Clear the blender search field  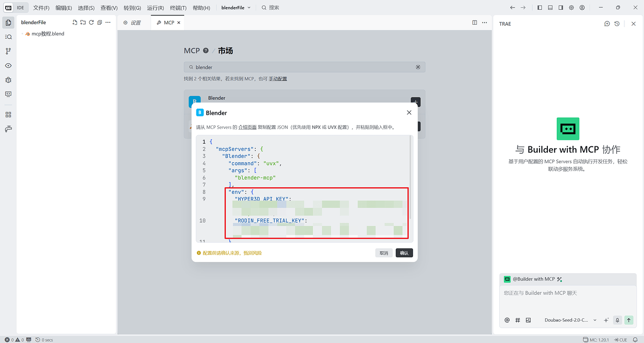pos(418,67)
